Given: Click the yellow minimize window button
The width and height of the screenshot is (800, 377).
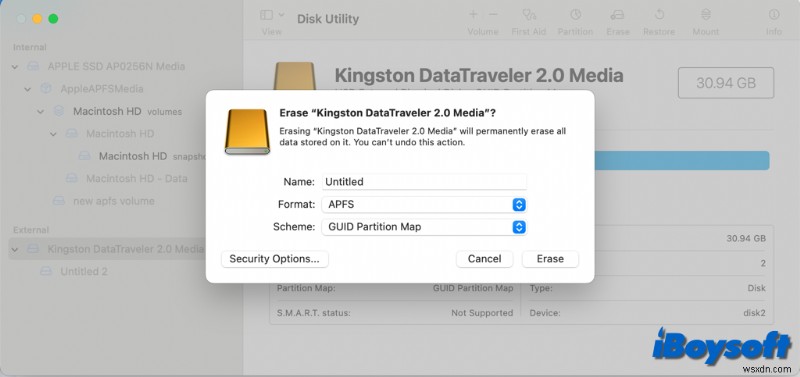Looking at the screenshot, I should [x=37, y=19].
